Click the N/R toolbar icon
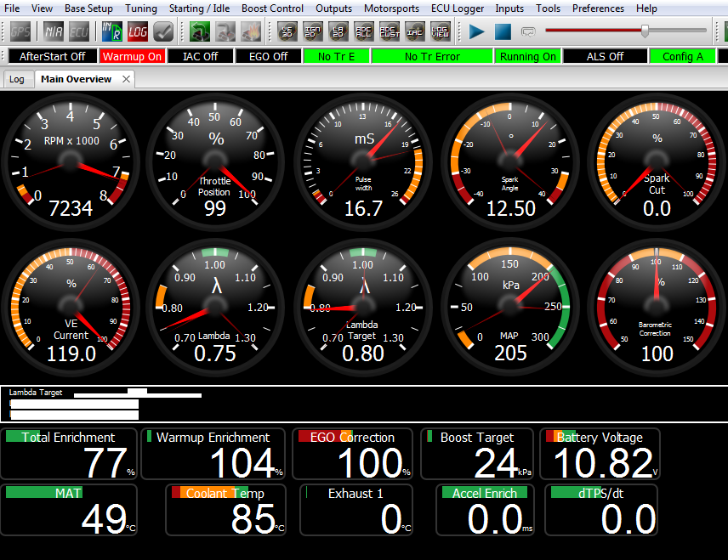 [x=54, y=32]
